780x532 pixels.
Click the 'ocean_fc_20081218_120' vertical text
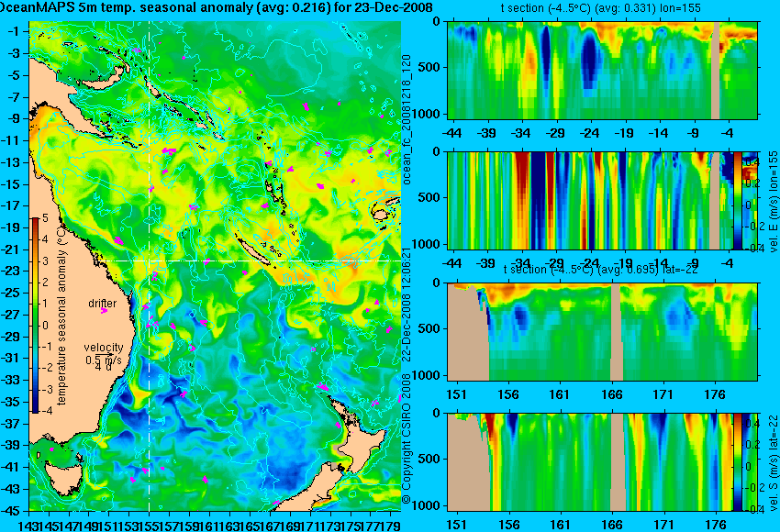407,119
